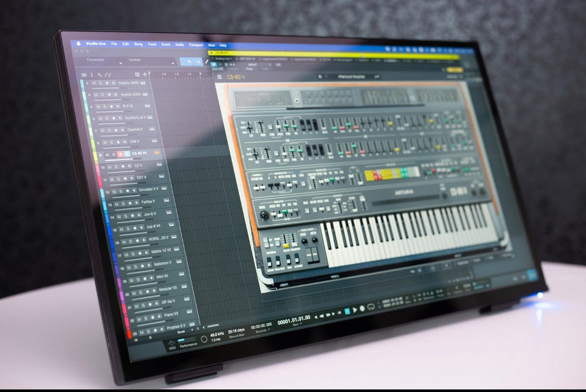Click volume fader on KORG ..20 V track
Screen dimensions: 586x392
pyautogui.click(x=140, y=245)
